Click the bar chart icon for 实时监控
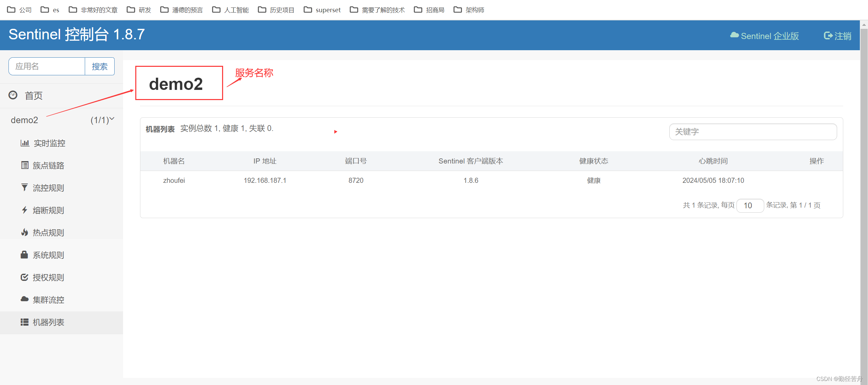The height and width of the screenshot is (385, 868). (25, 143)
